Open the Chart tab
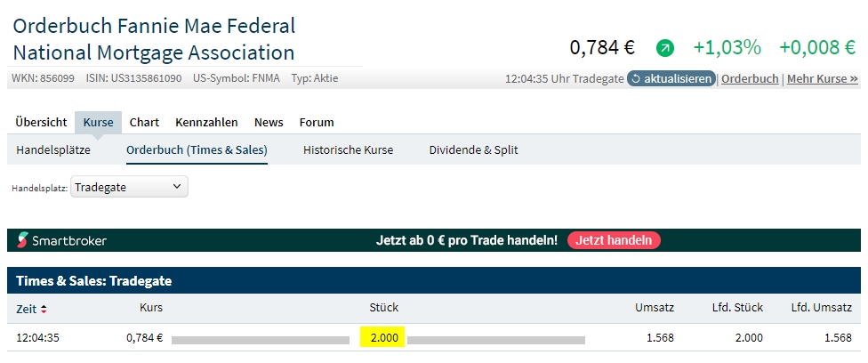This screenshot has width=868, height=363. click(x=144, y=122)
